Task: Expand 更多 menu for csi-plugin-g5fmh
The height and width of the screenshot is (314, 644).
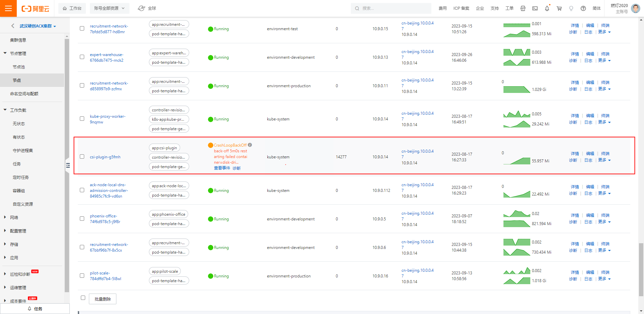Action: click(x=604, y=160)
